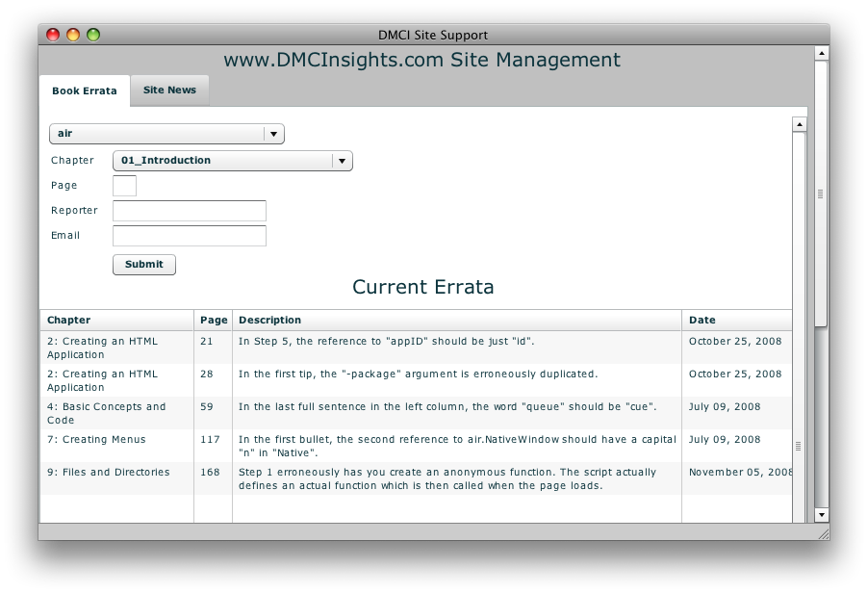
Task: Click the green zoom window button
Action: 93,35
